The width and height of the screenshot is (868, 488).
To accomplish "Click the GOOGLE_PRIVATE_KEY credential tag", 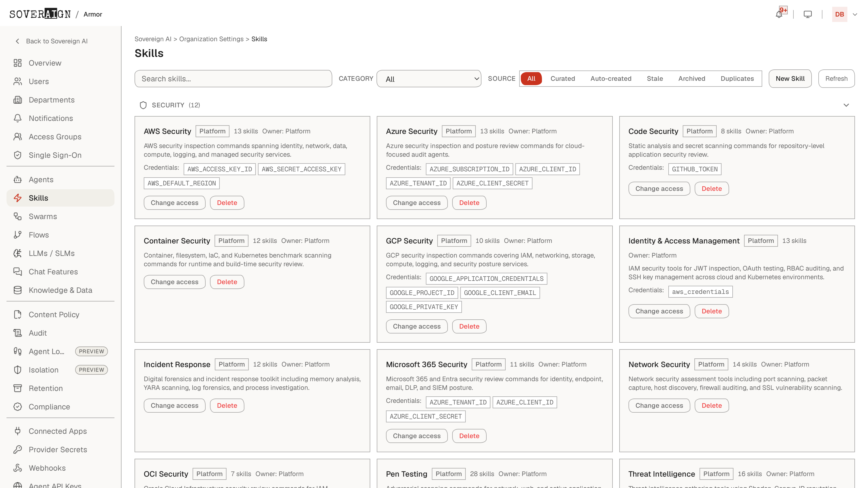I will [423, 307].
